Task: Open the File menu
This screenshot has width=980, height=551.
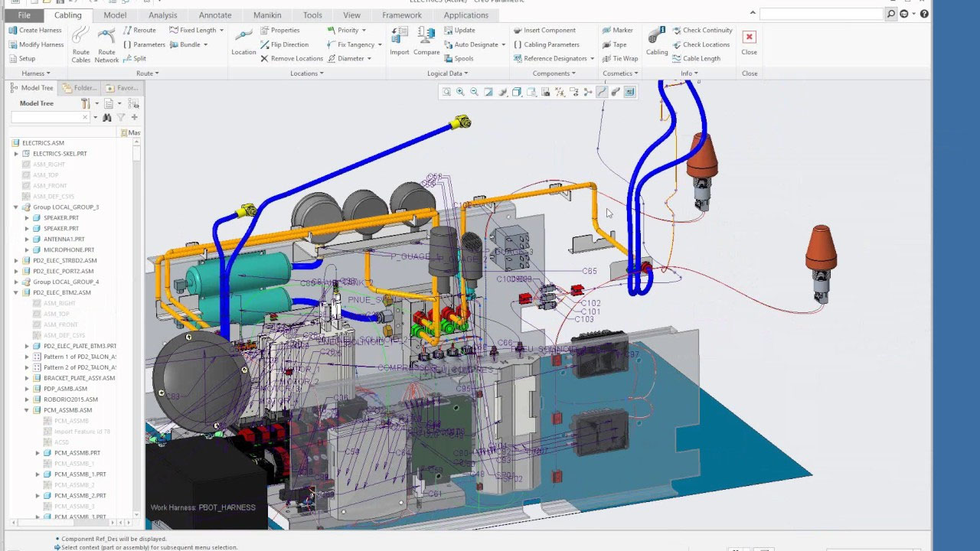Action: 24,15
